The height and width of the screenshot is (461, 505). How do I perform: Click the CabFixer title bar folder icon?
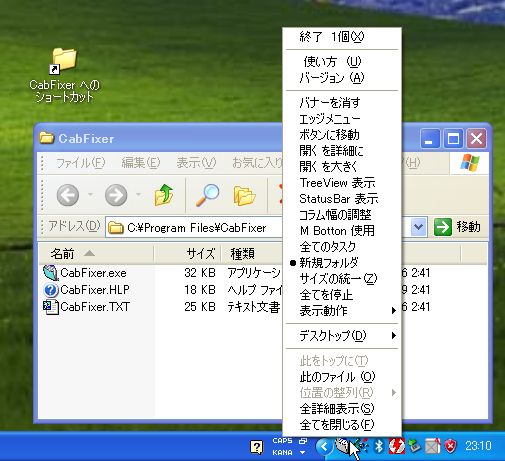click(x=47, y=138)
